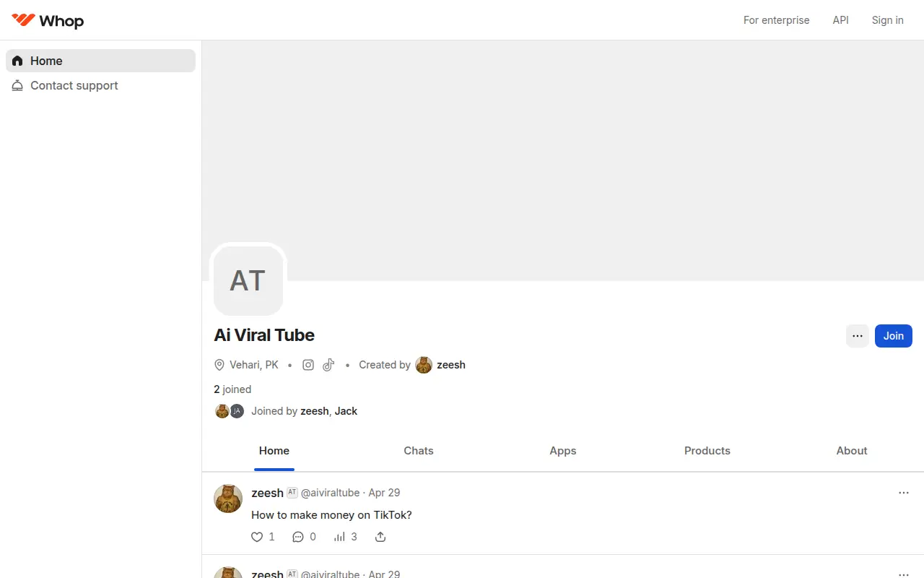Click the @aiviraltube handle on TikTok post
This screenshot has width=924, height=578.
tap(330, 493)
